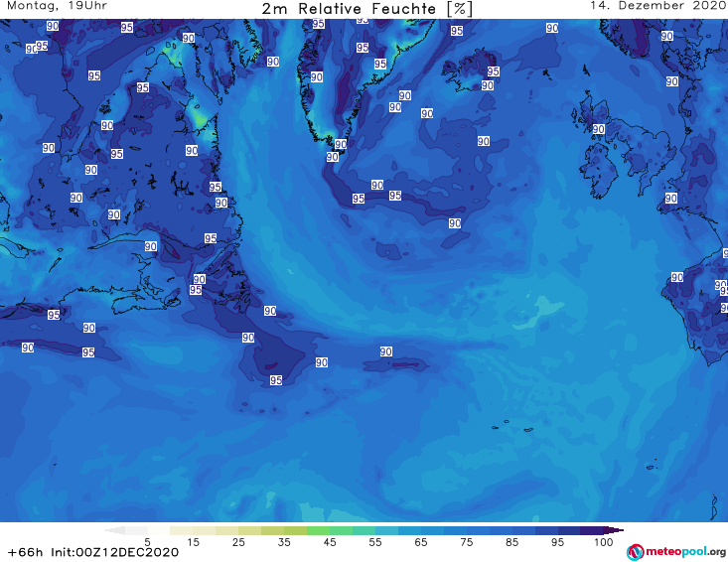Click the legend value "5"
The image size is (728, 562).
tap(147, 542)
